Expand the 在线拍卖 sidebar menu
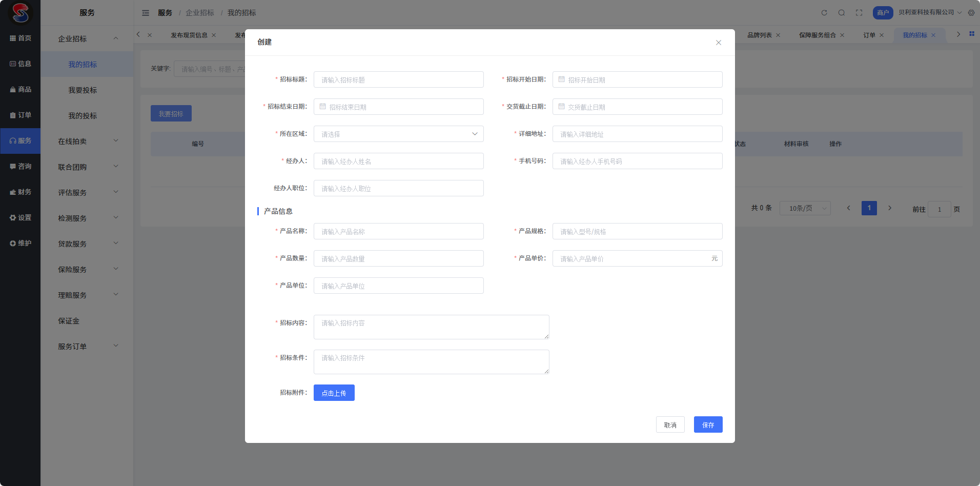 [87, 141]
